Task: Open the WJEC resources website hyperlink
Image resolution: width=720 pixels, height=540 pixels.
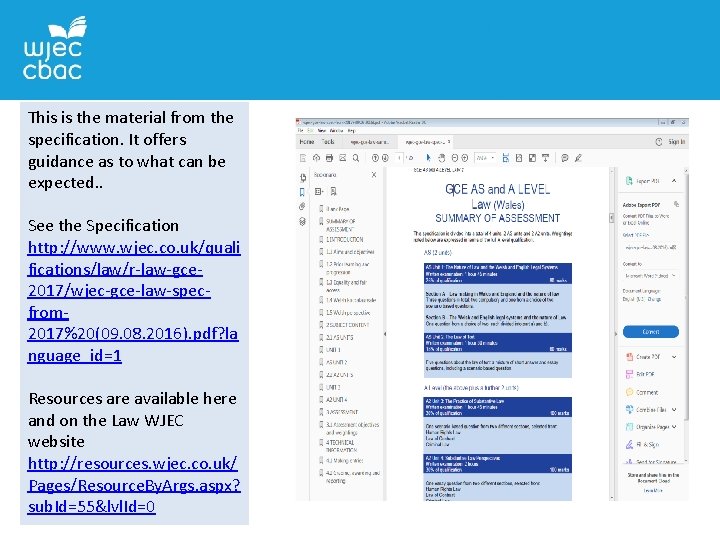Action: [134, 485]
